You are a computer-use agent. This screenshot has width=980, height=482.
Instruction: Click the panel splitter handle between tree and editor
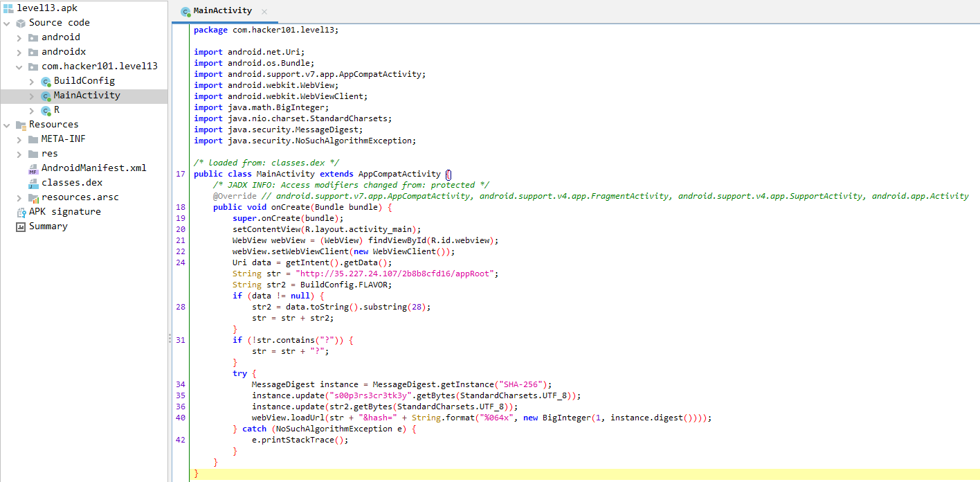[x=170, y=338]
